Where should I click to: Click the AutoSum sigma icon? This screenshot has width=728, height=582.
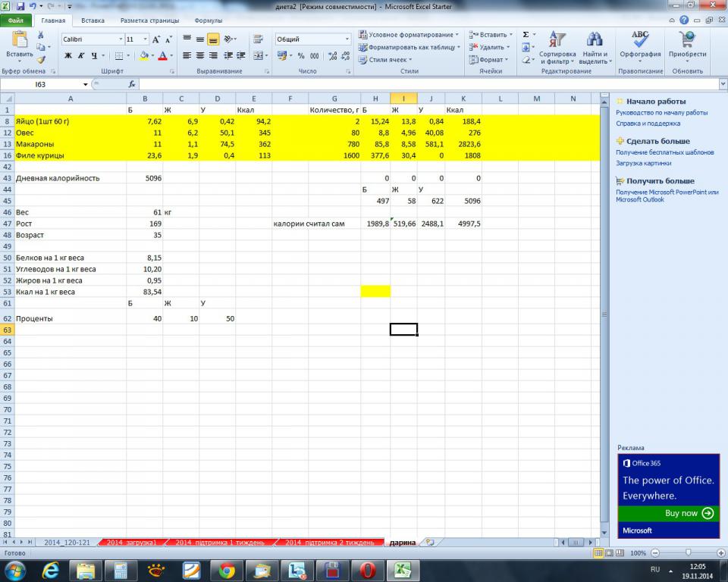(x=526, y=35)
